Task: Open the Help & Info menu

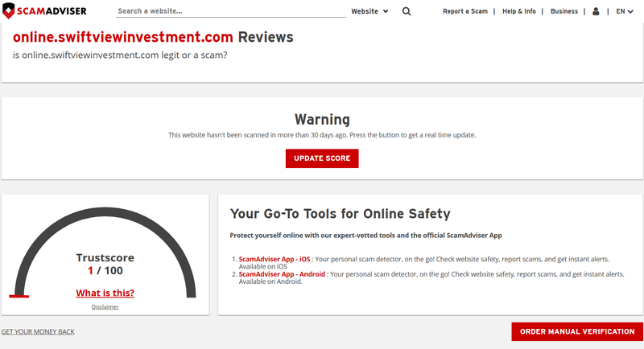Action: tap(518, 11)
